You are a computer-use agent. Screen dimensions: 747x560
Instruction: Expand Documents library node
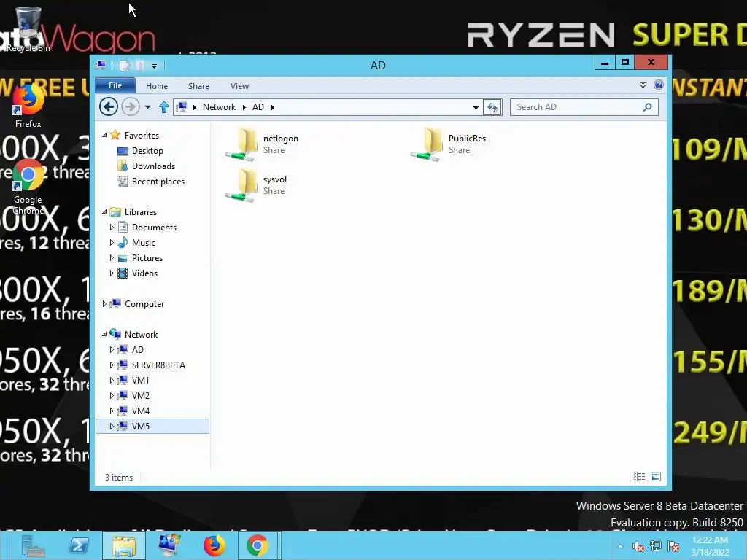click(112, 227)
